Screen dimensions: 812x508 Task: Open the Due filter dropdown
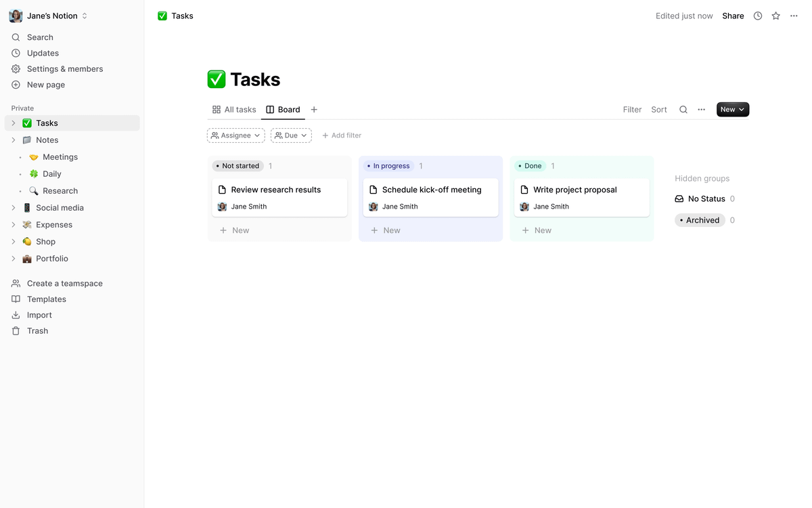pyautogui.click(x=291, y=135)
